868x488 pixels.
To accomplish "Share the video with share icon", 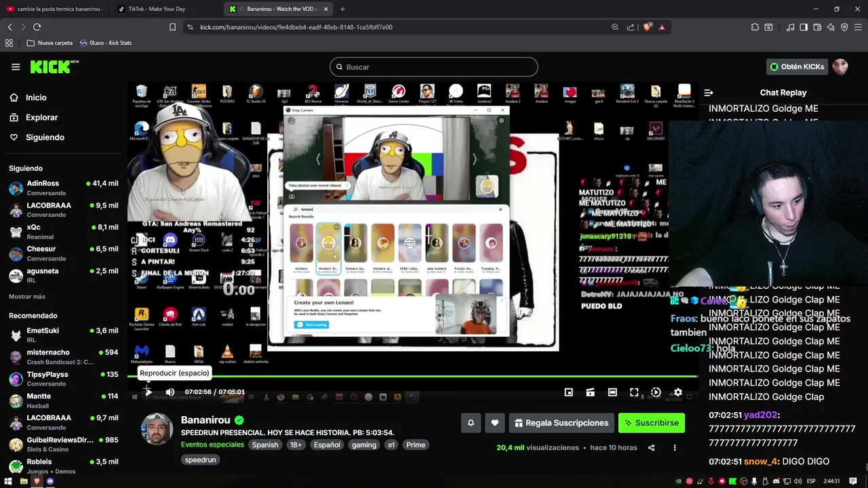I will click(652, 448).
